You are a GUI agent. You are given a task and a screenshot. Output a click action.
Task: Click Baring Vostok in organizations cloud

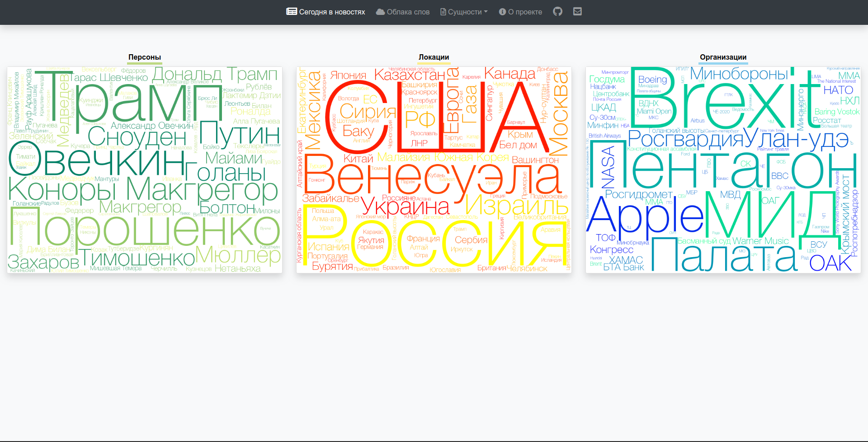coord(837,112)
